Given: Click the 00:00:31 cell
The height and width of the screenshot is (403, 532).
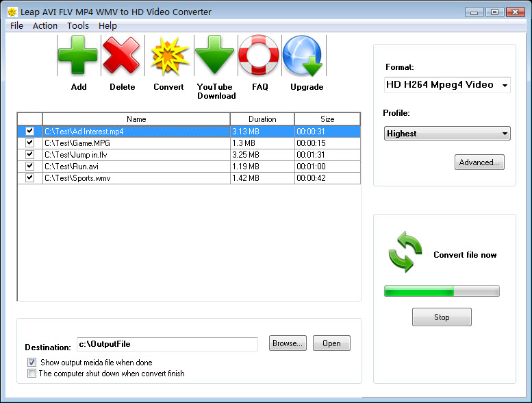Looking at the screenshot, I should pos(327,132).
